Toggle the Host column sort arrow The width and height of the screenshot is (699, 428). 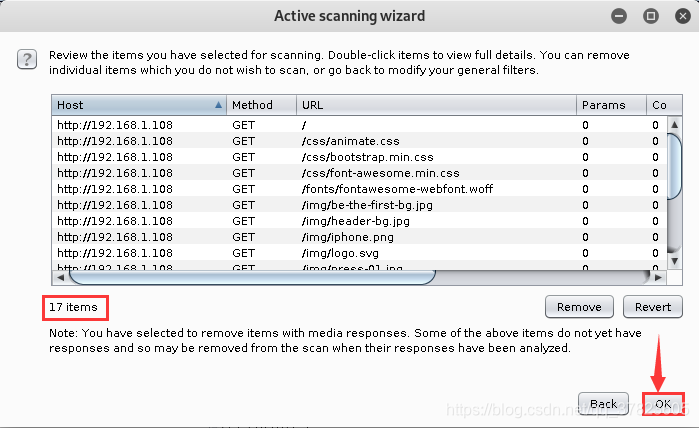pos(218,105)
